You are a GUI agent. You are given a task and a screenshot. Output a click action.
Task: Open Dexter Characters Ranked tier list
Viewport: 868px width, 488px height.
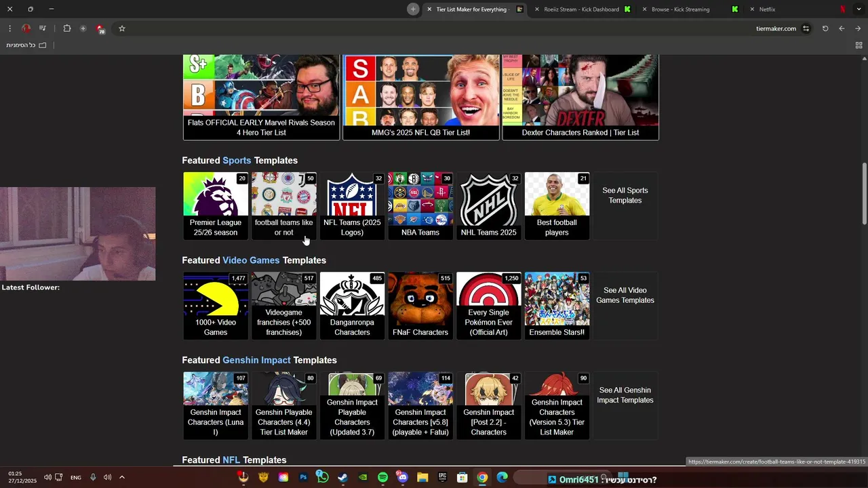(x=580, y=98)
